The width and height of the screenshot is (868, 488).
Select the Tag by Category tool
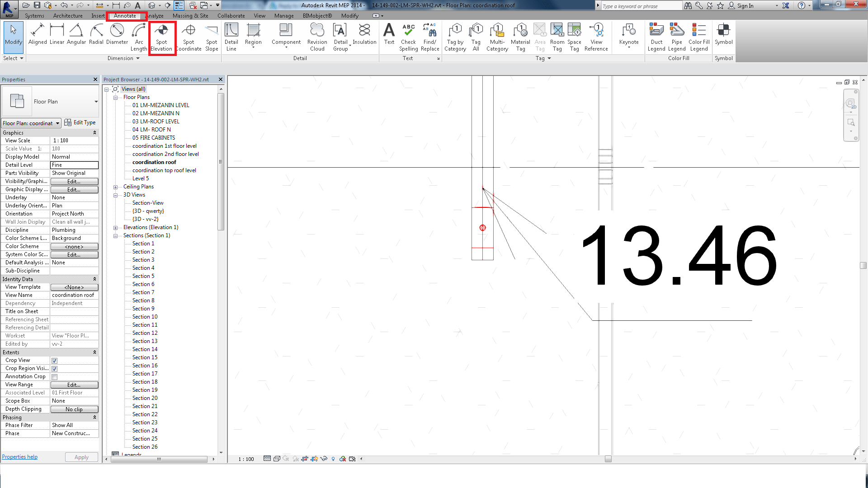click(x=455, y=36)
